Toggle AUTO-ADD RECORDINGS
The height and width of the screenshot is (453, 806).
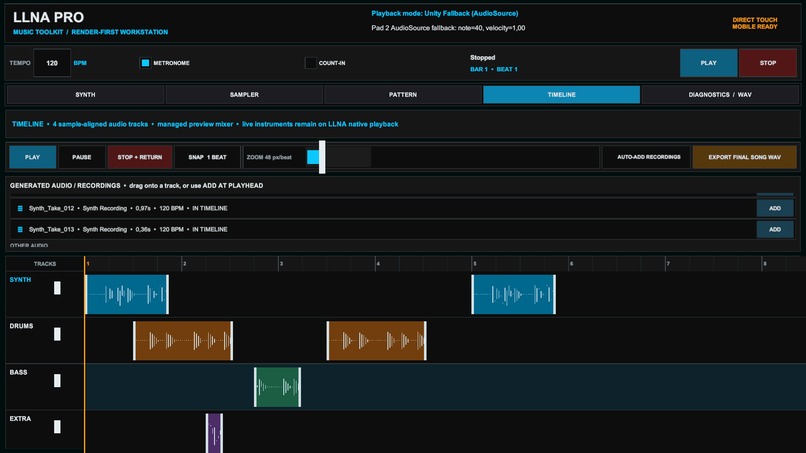[648, 157]
